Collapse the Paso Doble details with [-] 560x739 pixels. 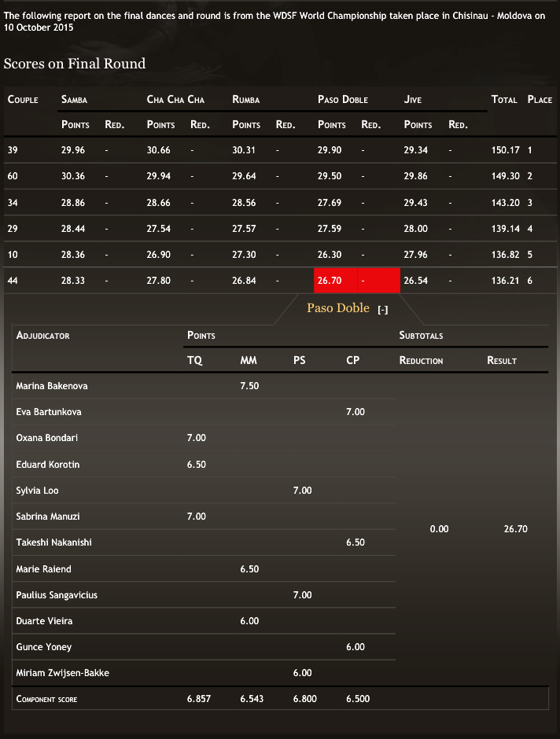click(383, 310)
